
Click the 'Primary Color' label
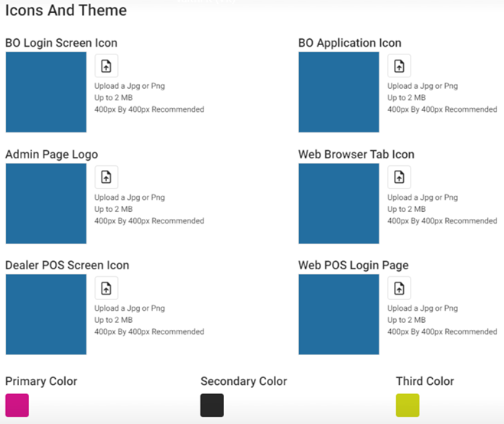[x=41, y=381]
